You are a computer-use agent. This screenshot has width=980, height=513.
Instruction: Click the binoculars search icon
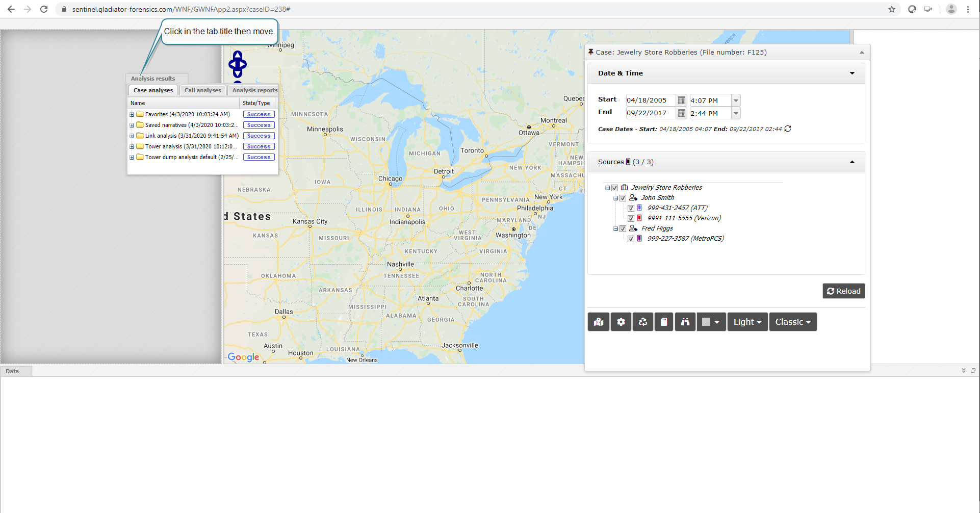685,322
